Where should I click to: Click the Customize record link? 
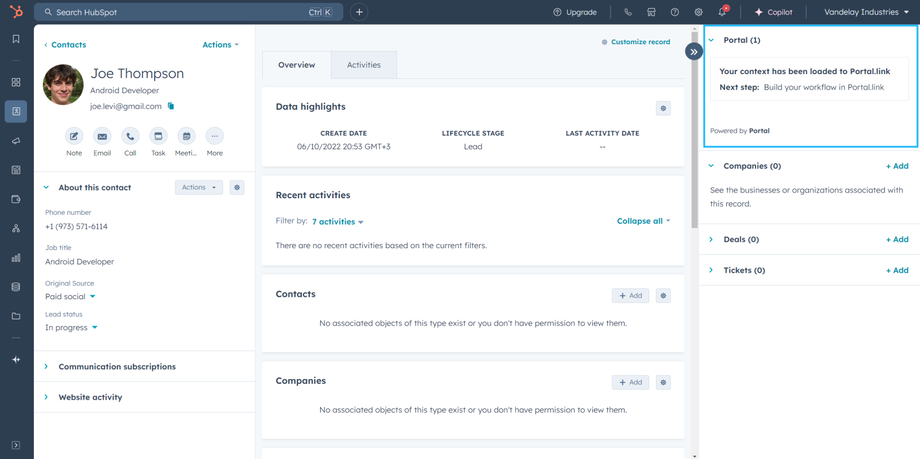[x=640, y=42]
